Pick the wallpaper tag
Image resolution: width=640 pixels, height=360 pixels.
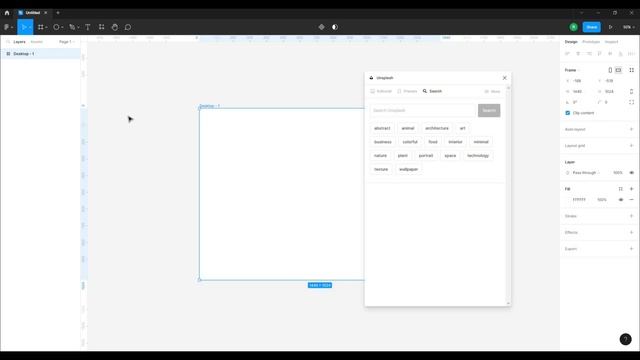pyautogui.click(x=409, y=169)
